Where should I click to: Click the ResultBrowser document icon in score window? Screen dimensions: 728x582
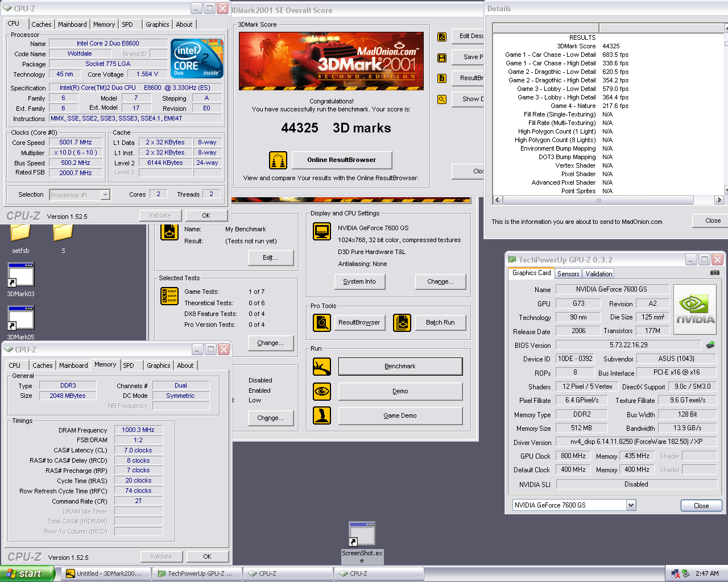[x=442, y=78]
